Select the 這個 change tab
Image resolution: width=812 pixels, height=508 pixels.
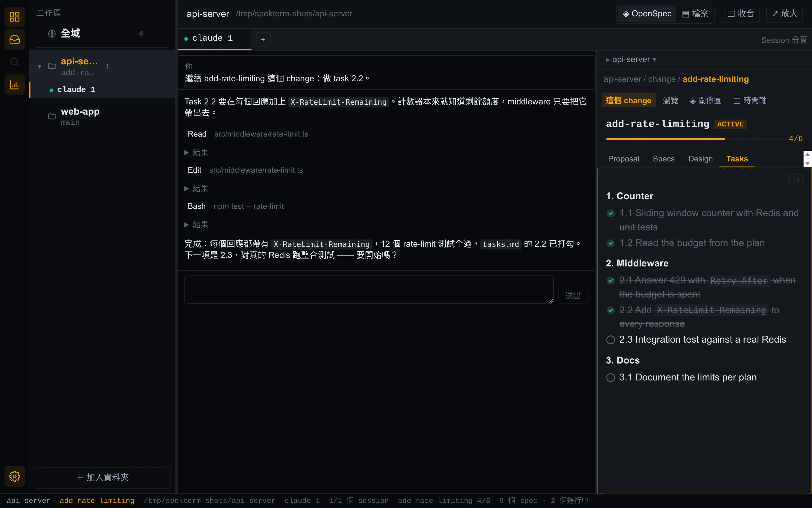point(628,100)
